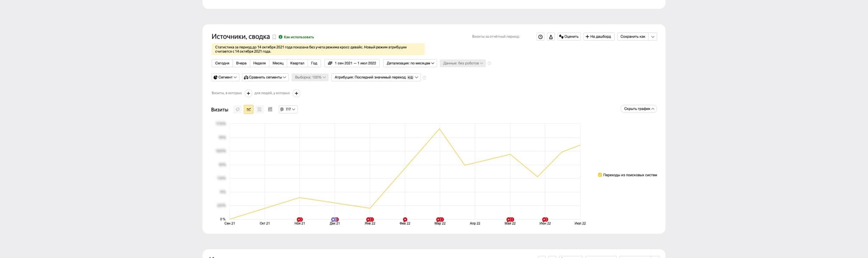Click the На дашборд button
The image size is (868, 258).
click(x=598, y=37)
